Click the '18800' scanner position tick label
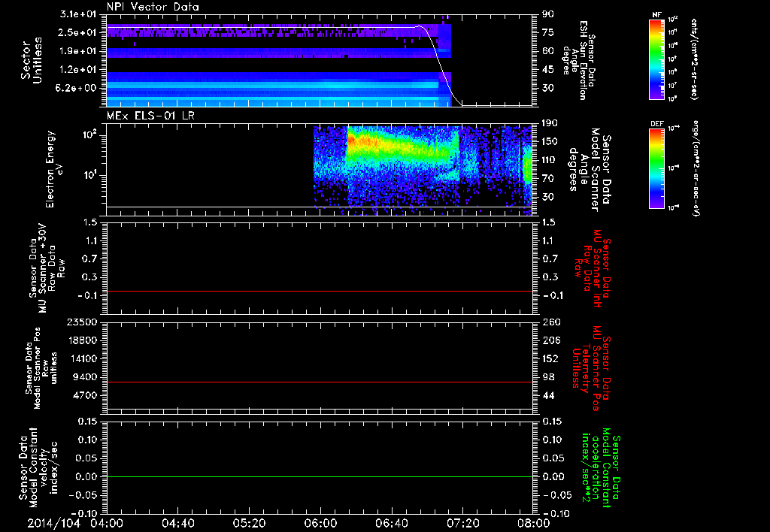This screenshot has height=532, width=770. [x=81, y=340]
